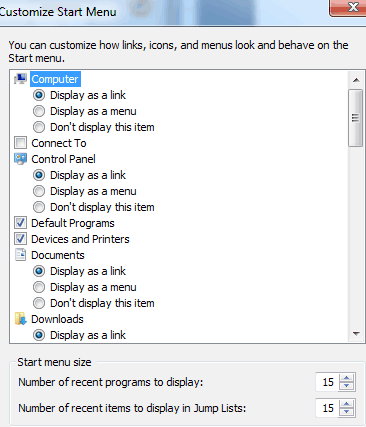Close the Customize Start Menu dialog
Screen dimensions: 366x427
pyautogui.click(x=350, y=8)
